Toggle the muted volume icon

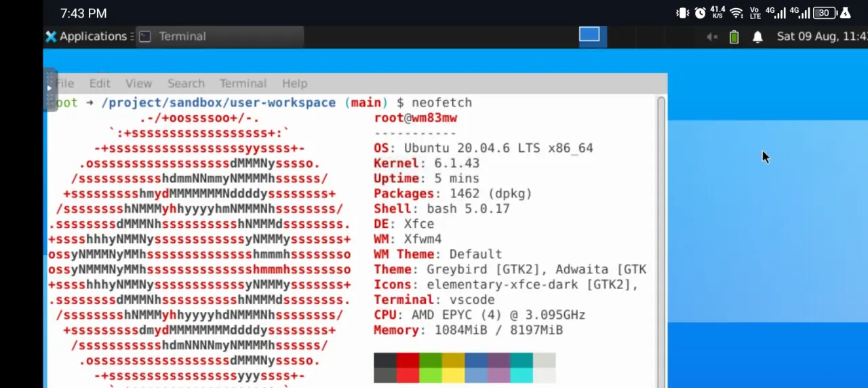click(x=712, y=37)
